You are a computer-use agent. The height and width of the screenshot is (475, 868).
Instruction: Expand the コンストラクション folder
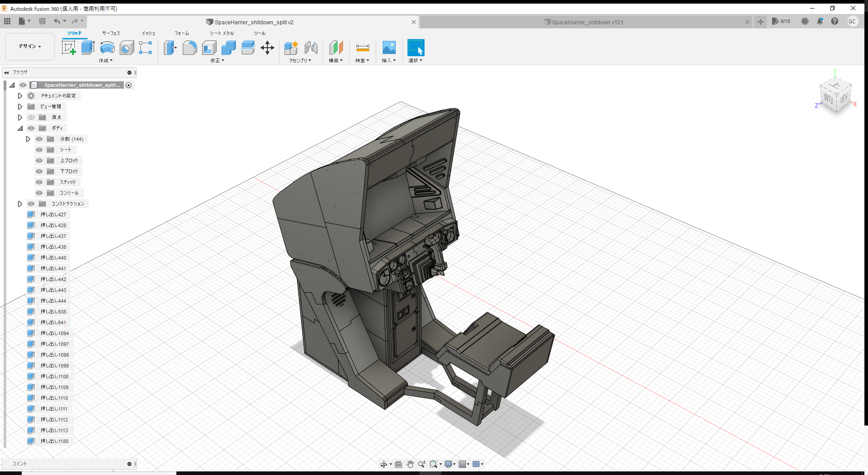point(20,204)
